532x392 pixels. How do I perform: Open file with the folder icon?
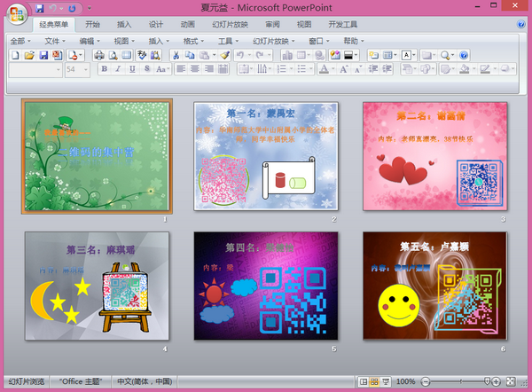tap(29, 55)
